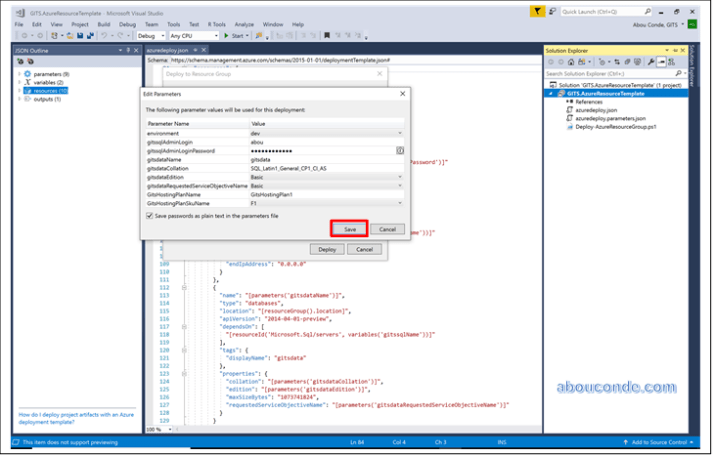Click the notifications flag icon in title bar
714x455 pixels.
click(x=539, y=11)
